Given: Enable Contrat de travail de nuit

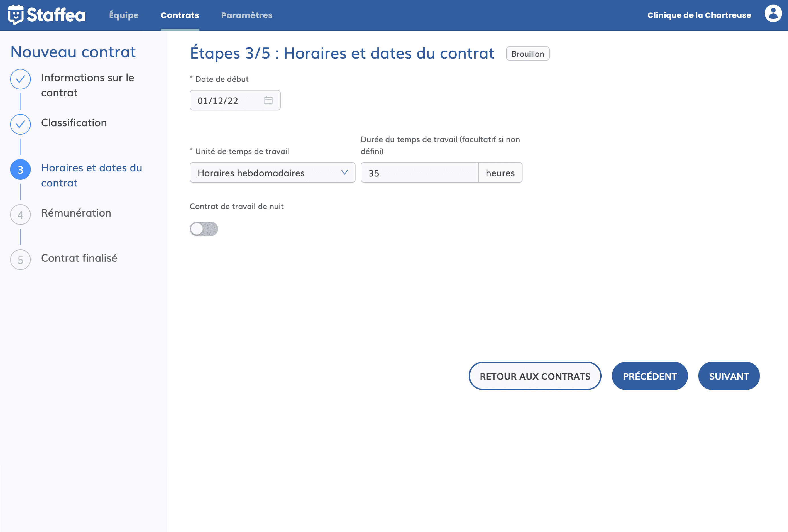Looking at the screenshot, I should coord(203,229).
